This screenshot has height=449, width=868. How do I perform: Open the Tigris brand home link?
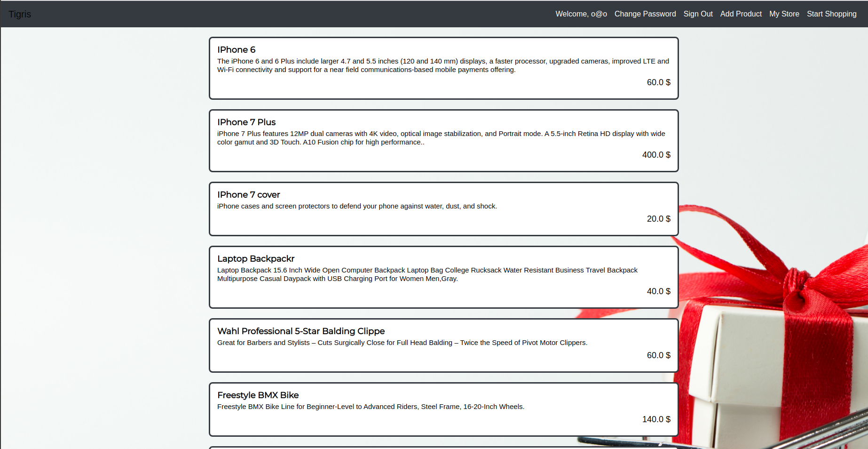pyautogui.click(x=20, y=14)
